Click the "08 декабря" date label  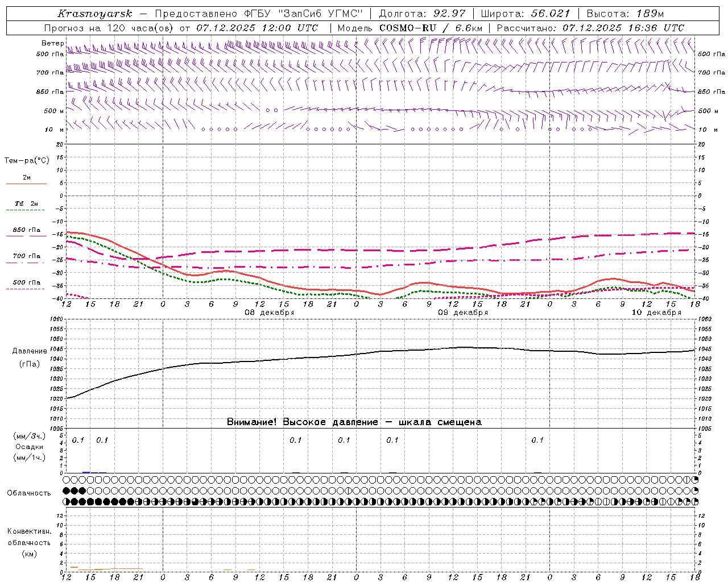pos(270,312)
